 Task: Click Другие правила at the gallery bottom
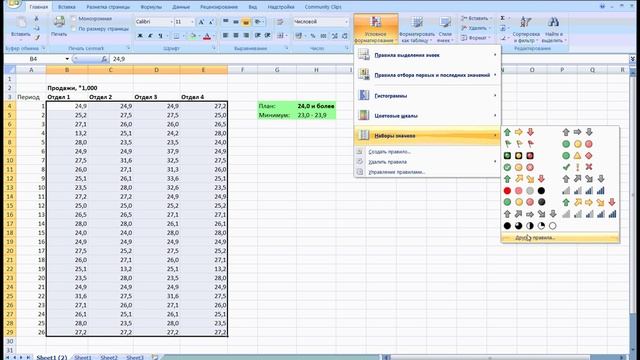point(560,238)
